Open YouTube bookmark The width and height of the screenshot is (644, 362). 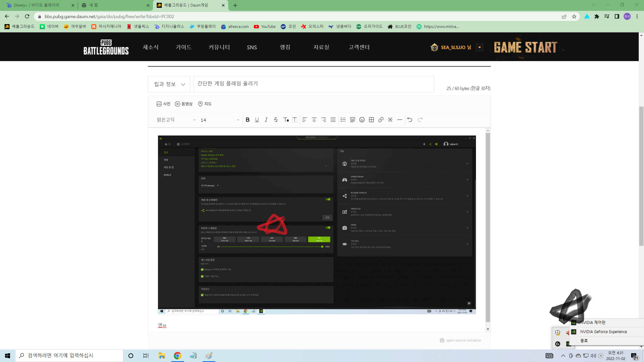tap(265, 26)
